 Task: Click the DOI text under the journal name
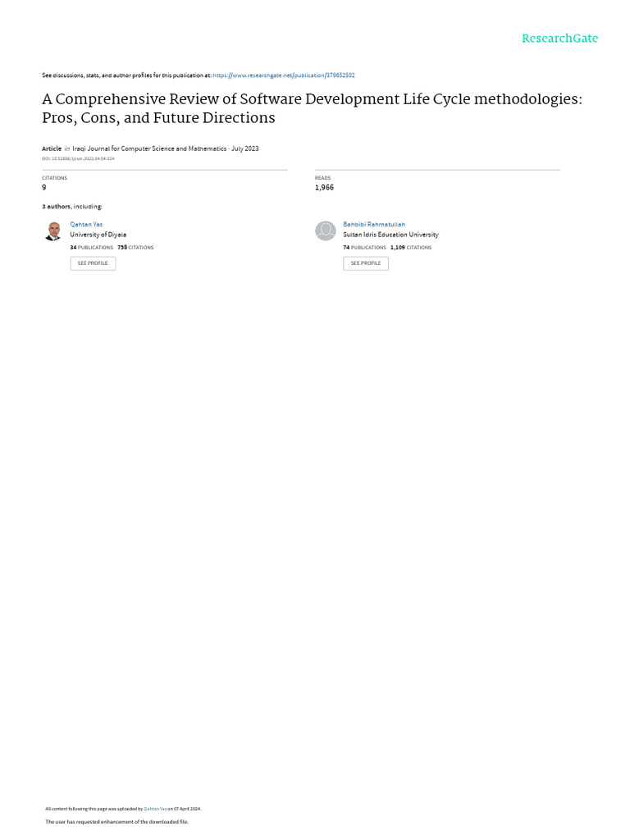(78, 158)
